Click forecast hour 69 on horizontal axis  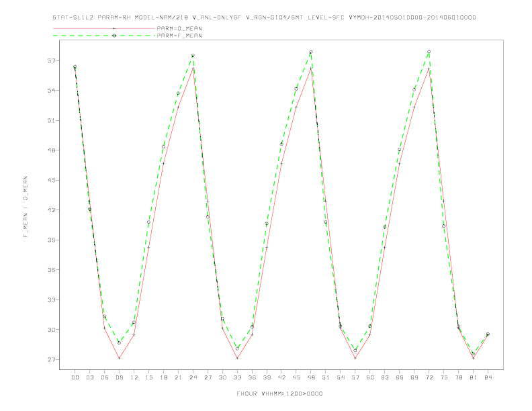pos(414,377)
